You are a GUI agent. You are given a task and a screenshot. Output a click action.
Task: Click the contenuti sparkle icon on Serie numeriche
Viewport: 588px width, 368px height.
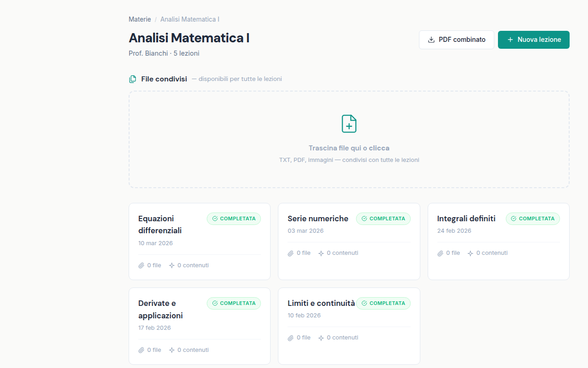click(320, 253)
